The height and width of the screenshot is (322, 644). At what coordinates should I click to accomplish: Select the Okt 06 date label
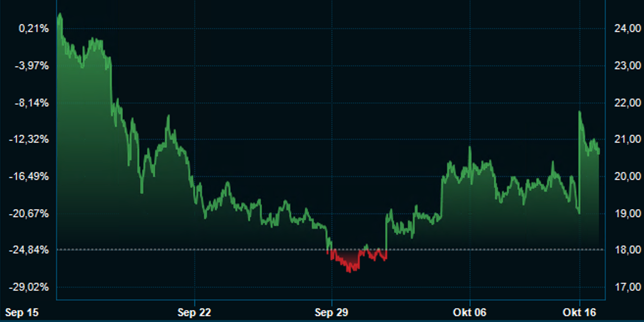tap(470, 313)
